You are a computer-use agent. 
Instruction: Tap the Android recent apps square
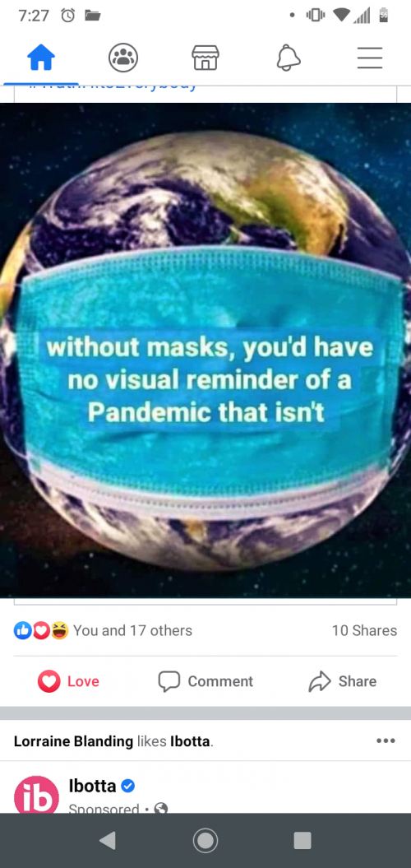[302, 840]
